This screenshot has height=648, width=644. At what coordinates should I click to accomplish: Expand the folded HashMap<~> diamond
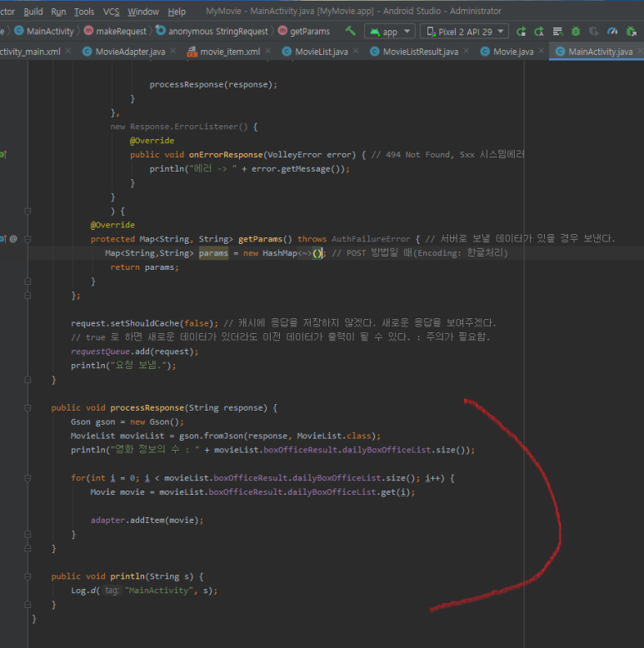(305, 253)
